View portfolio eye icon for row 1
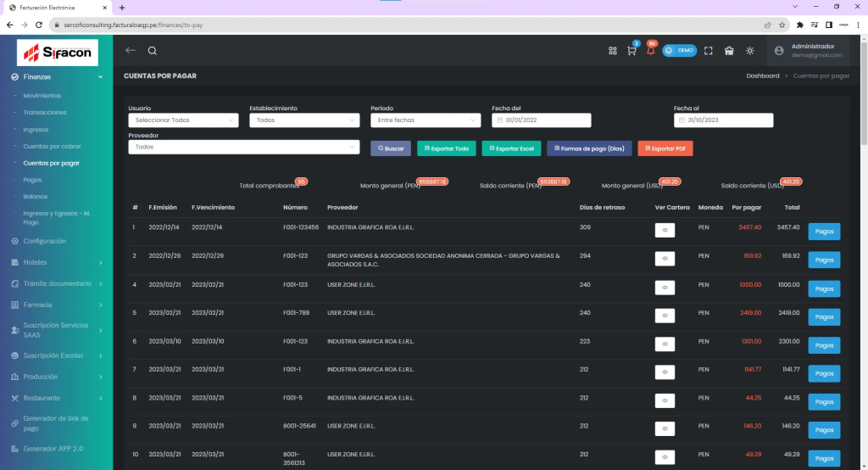This screenshot has height=470, width=868. coord(665,230)
